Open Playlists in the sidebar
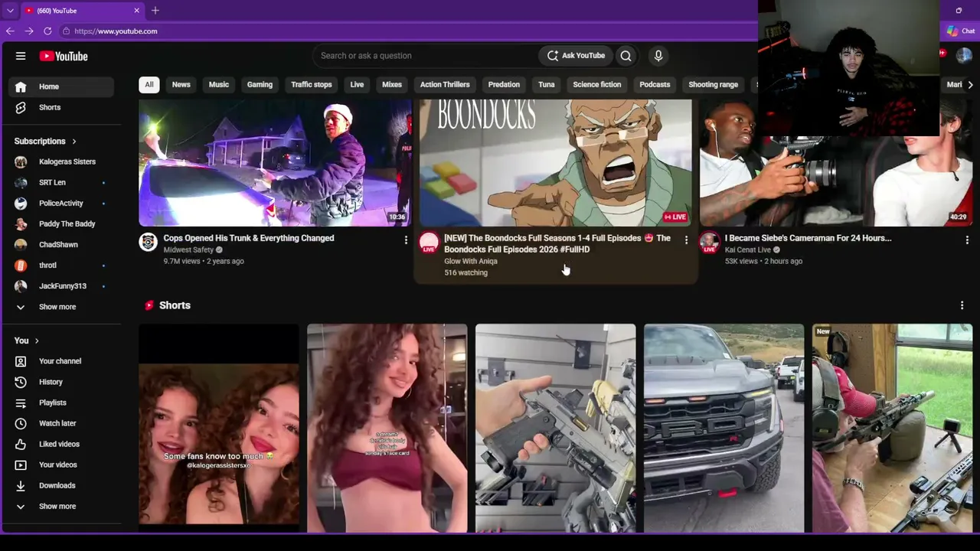This screenshot has height=551, width=980. tap(61, 403)
